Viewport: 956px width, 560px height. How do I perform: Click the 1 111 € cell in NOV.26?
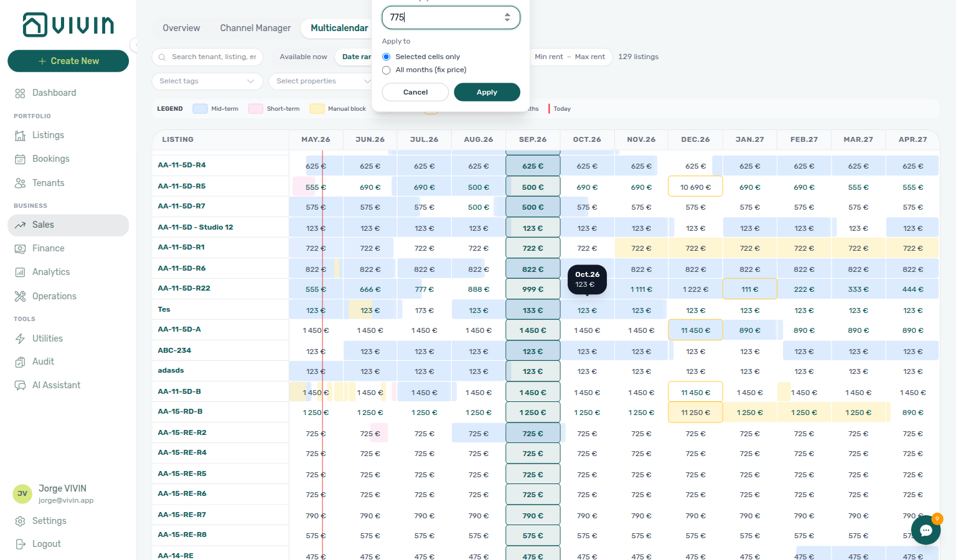pos(641,289)
